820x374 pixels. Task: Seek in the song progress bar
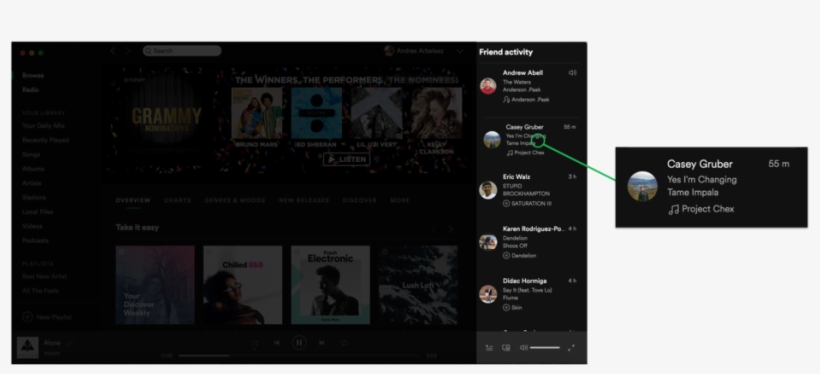tap(299, 356)
